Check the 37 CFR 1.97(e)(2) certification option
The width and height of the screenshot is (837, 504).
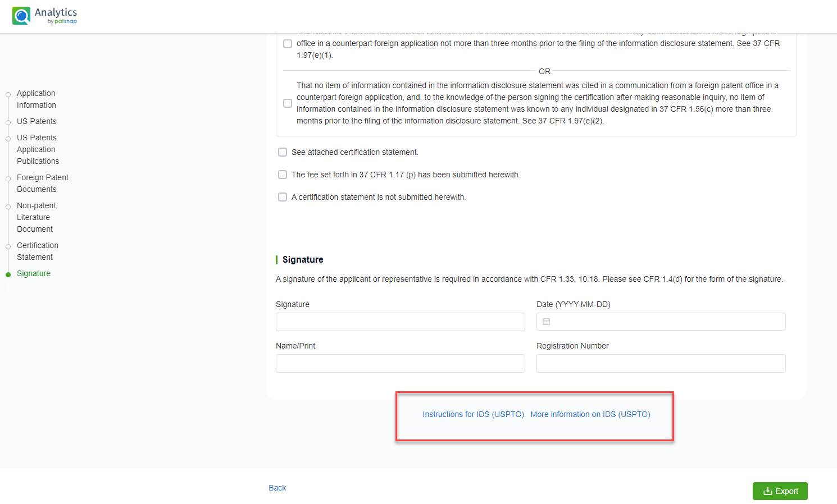[x=288, y=103]
